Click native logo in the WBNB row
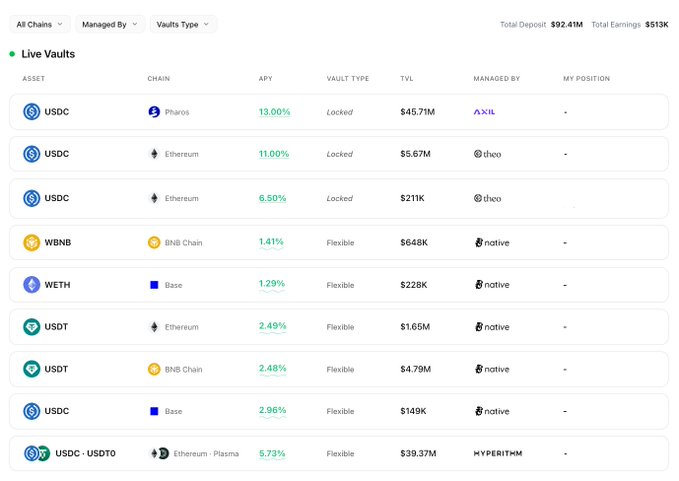The image size is (679, 481). click(492, 242)
